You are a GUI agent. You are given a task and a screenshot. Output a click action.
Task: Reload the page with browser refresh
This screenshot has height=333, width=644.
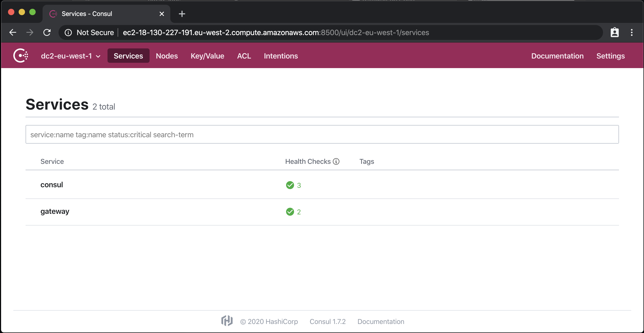click(47, 32)
